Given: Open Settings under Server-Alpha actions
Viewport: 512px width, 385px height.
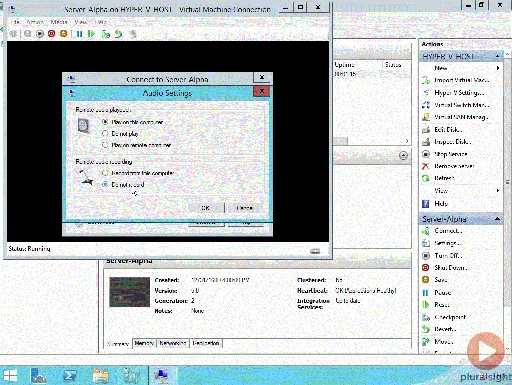Looking at the screenshot, I should (x=447, y=243).
